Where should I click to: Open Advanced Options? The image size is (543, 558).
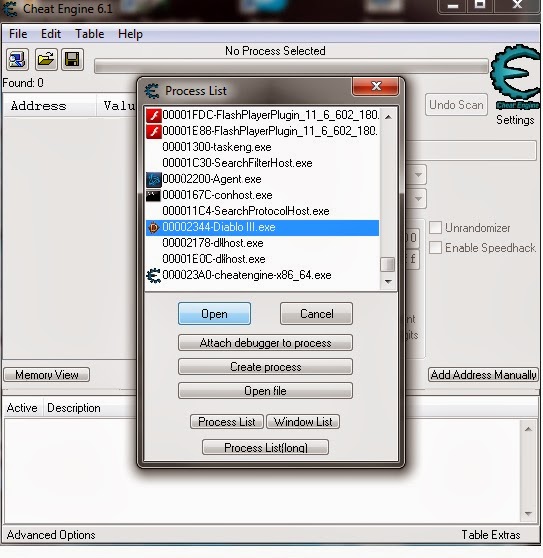click(x=51, y=535)
